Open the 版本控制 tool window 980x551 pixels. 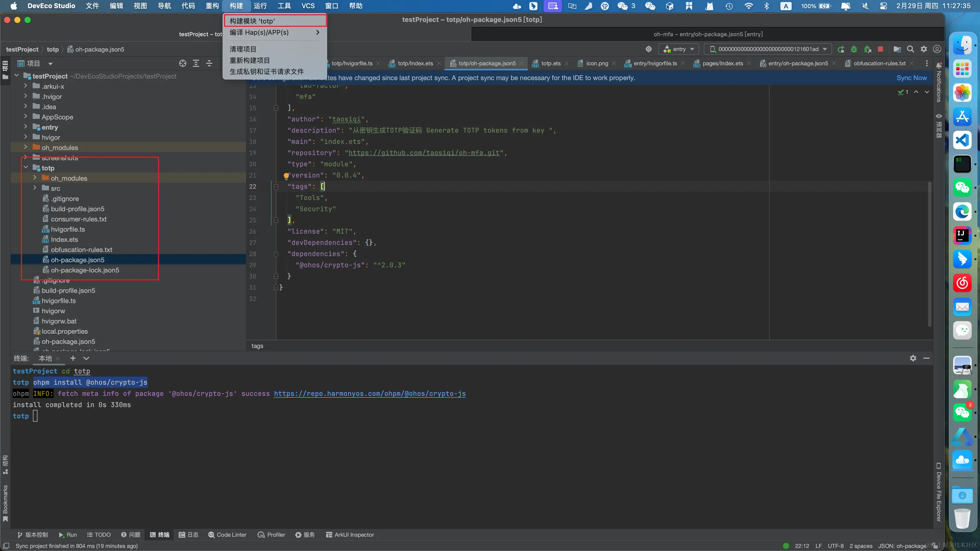[x=33, y=535]
